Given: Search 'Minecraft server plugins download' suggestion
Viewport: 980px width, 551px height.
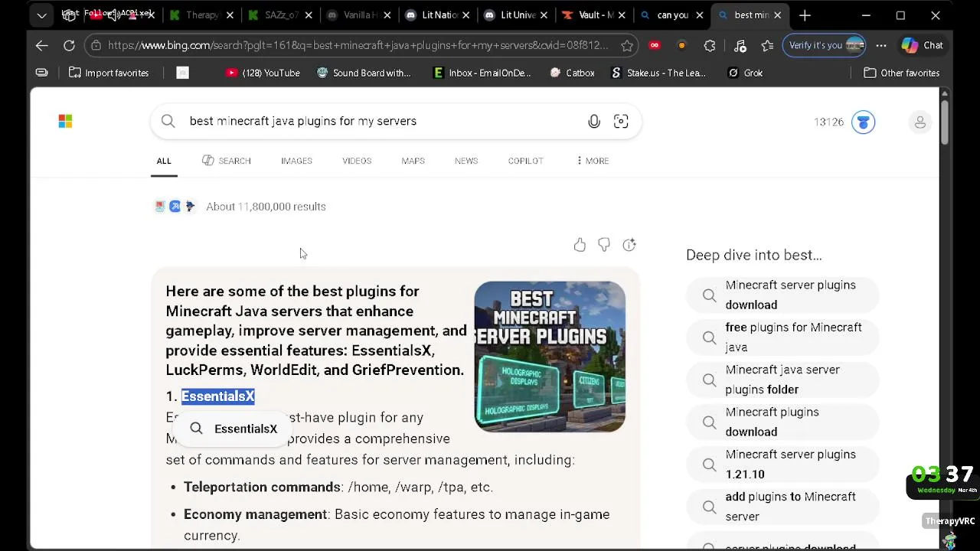Looking at the screenshot, I should click(x=782, y=295).
